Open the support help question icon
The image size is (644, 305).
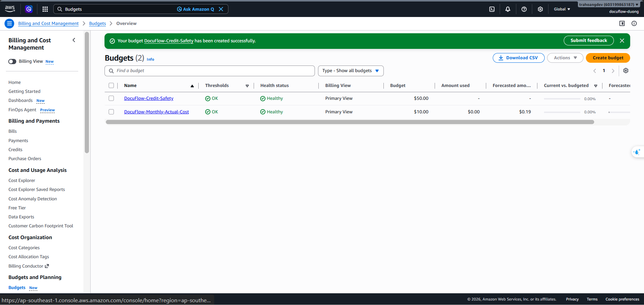tap(524, 9)
